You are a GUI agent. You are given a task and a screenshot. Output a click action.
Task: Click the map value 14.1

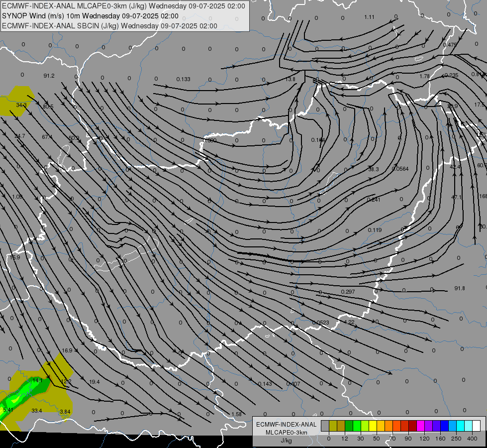tap(38, 380)
